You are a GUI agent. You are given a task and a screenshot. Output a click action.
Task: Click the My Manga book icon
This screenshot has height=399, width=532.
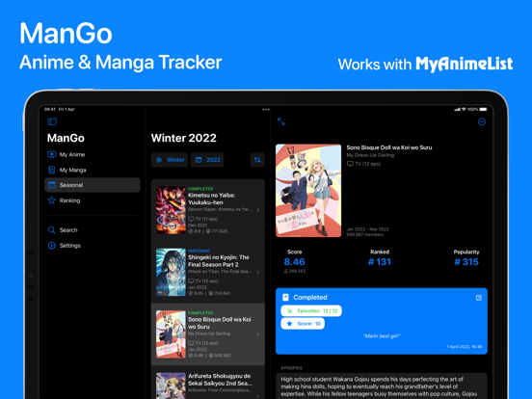[x=52, y=170]
